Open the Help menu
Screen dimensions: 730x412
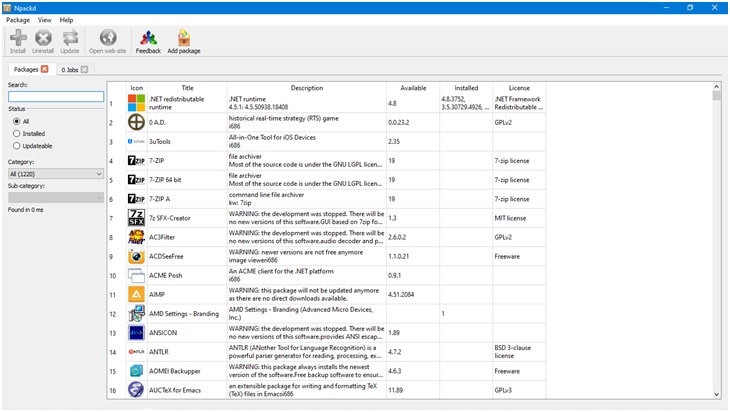click(67, 20)
